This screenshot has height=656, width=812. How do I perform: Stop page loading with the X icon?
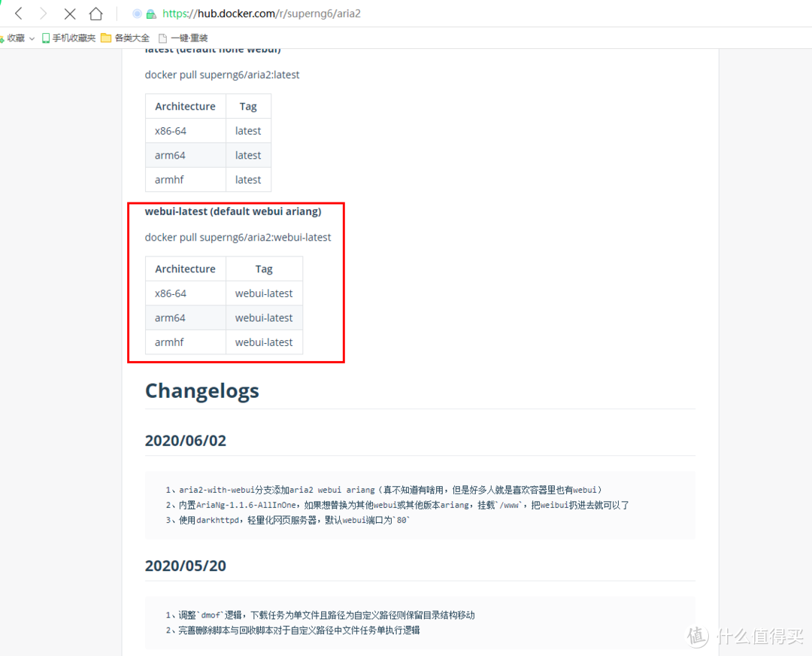click(70, 14)
